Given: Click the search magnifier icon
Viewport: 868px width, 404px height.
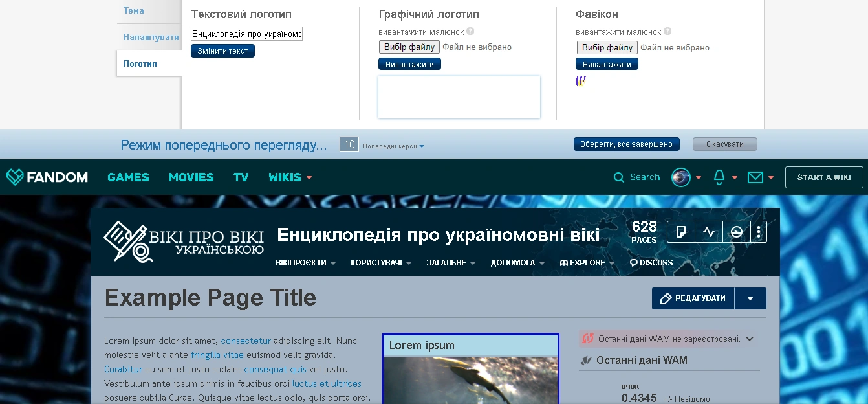Looking at the screenshot, I should [x=619, y=177].
